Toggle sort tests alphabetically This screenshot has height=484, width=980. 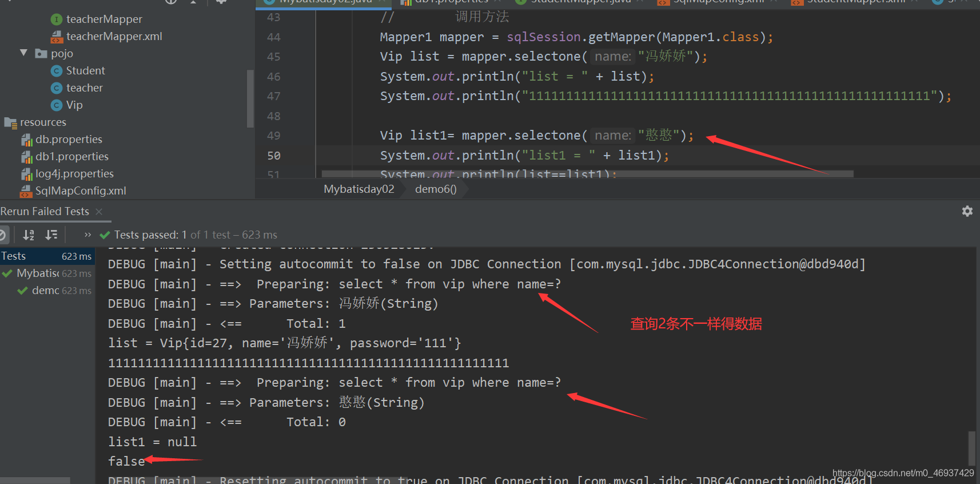tap(29, 235)
